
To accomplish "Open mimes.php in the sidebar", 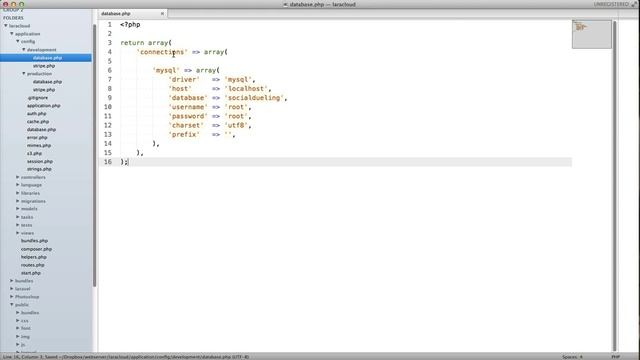I will pyautogui.click(x=39, y=145).
